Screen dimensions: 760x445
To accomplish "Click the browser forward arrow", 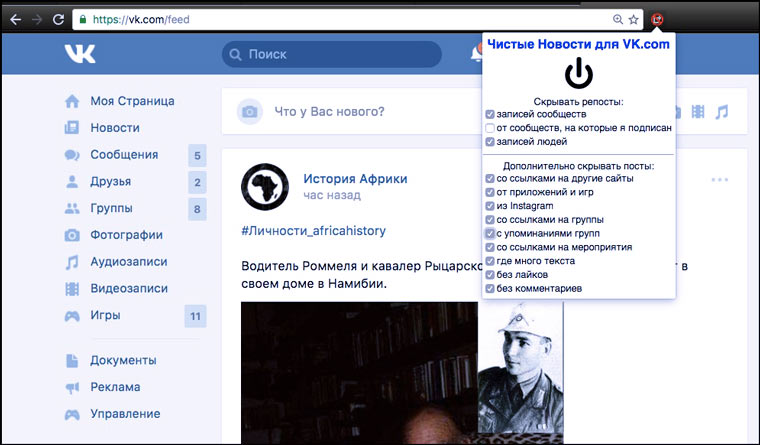I will coord(36,19).
